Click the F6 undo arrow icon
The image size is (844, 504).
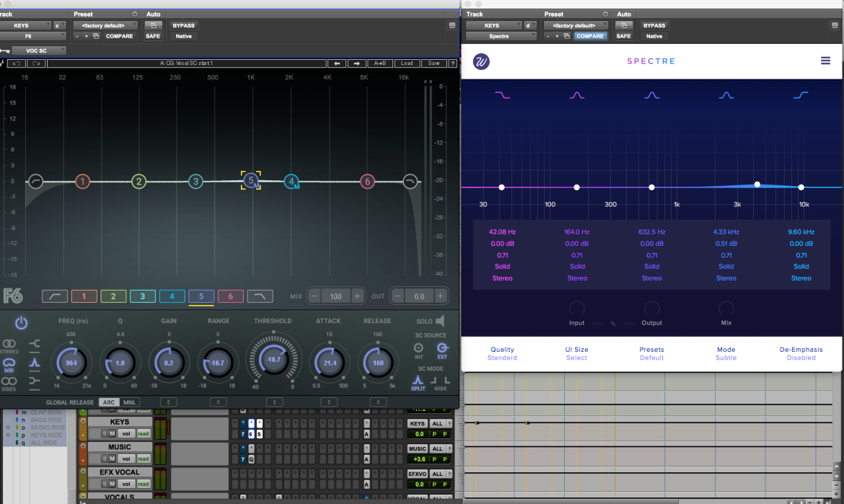pos(16,63)
